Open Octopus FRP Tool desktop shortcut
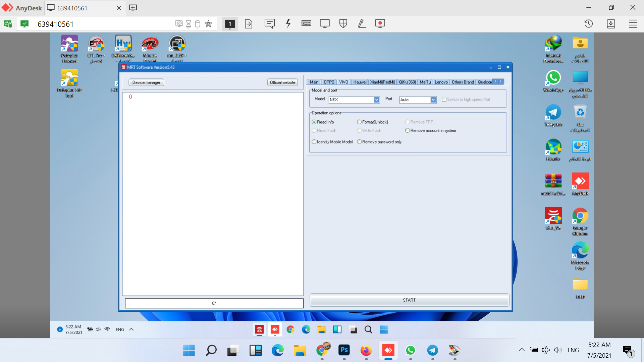Image resolution: width=644 pixels, height=362 pixels. point(69,83)
